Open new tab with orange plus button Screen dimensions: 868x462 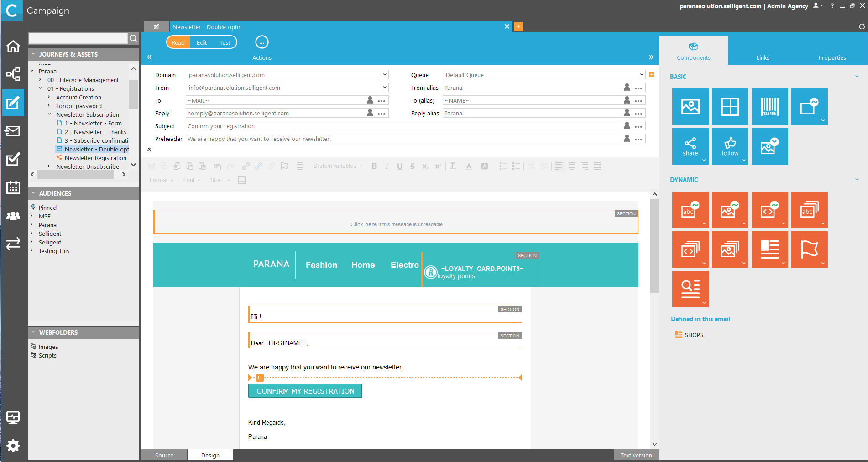pyautogui.click(x=518, y=26)
